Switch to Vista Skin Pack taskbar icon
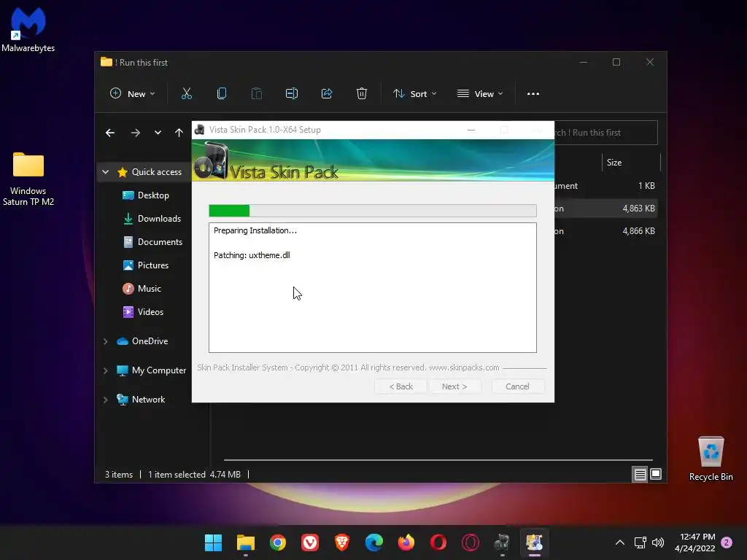The height and width of the screenshot is (560, 747). [502, 542]
